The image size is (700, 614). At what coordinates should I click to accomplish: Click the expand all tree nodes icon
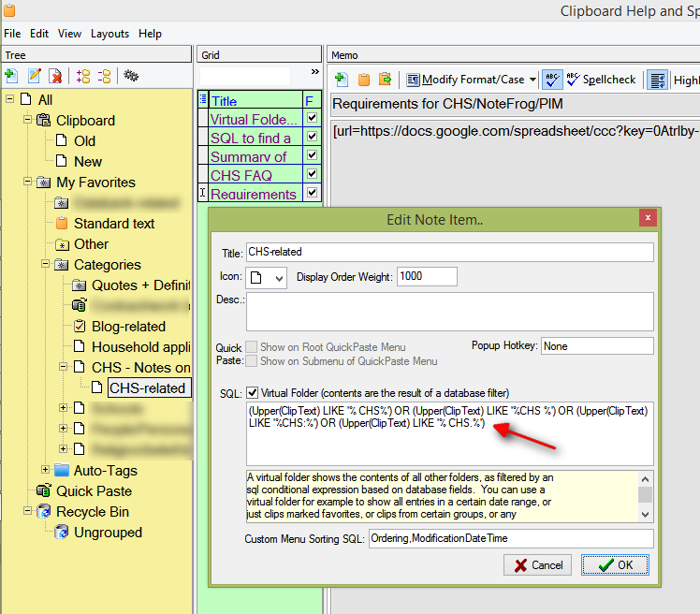tap(83, 76)
